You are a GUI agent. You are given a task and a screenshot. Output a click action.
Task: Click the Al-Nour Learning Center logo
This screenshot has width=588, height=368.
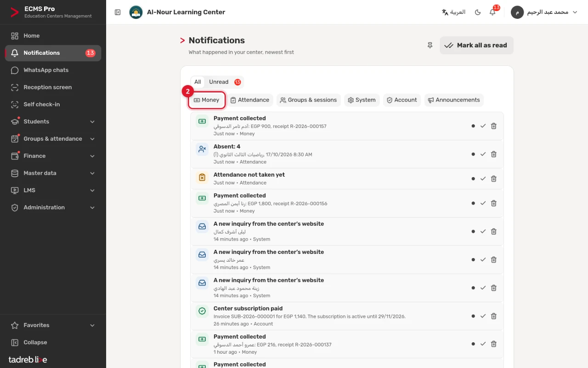pyautogui.click(x=136, y=12)
